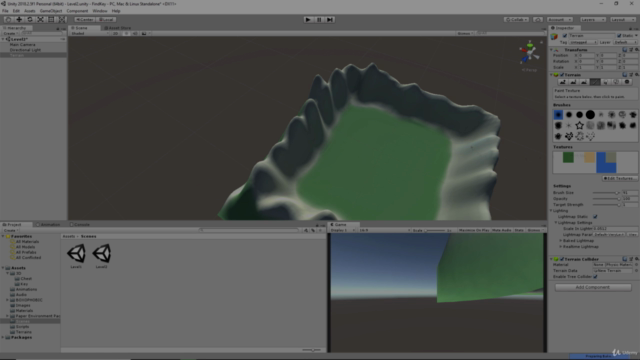Viewport: 640px width, 360px height.
Task: Switch to the Console tab
Action: pos(80,224)
